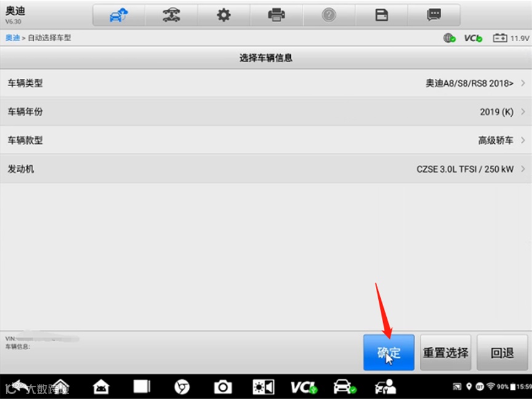Click the VCI connection status indicator

point(473,38)
